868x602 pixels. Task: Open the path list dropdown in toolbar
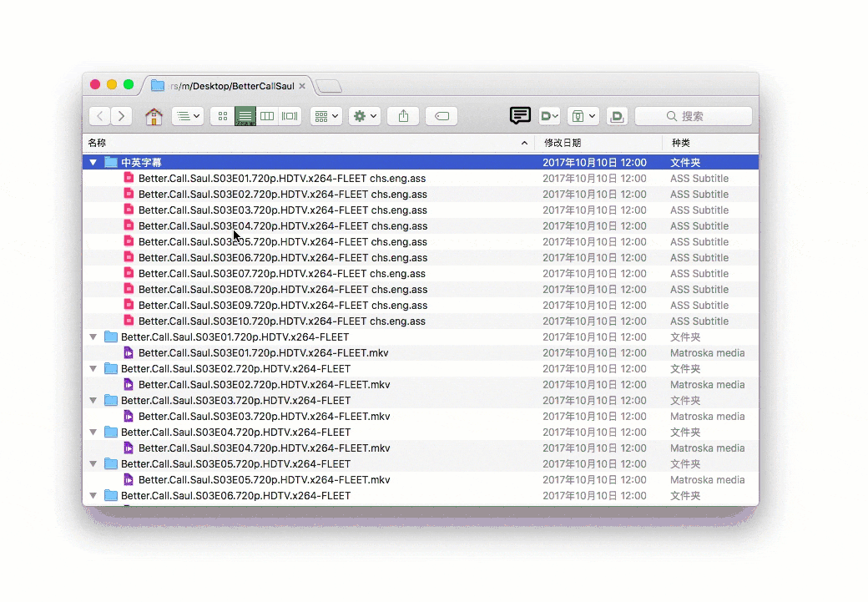coord(188,116)
